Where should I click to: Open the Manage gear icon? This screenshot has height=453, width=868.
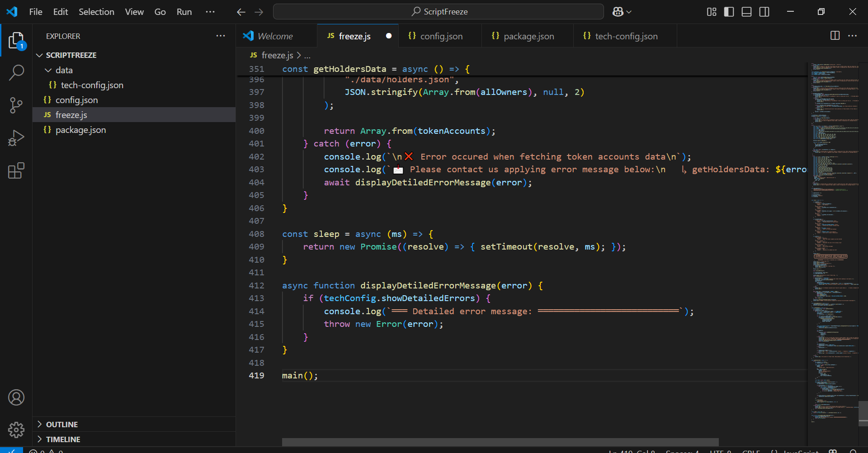[16, 430]
